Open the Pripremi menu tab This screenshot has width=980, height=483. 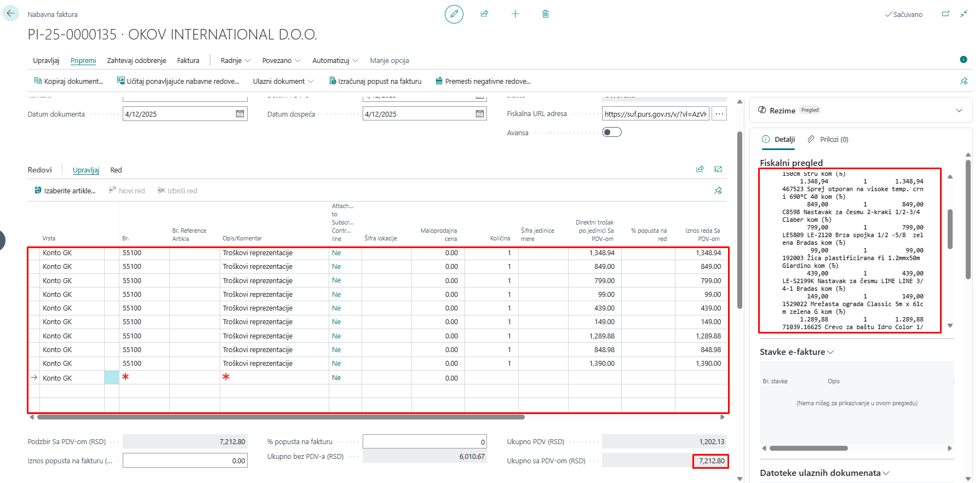click(x=83, y=61)
